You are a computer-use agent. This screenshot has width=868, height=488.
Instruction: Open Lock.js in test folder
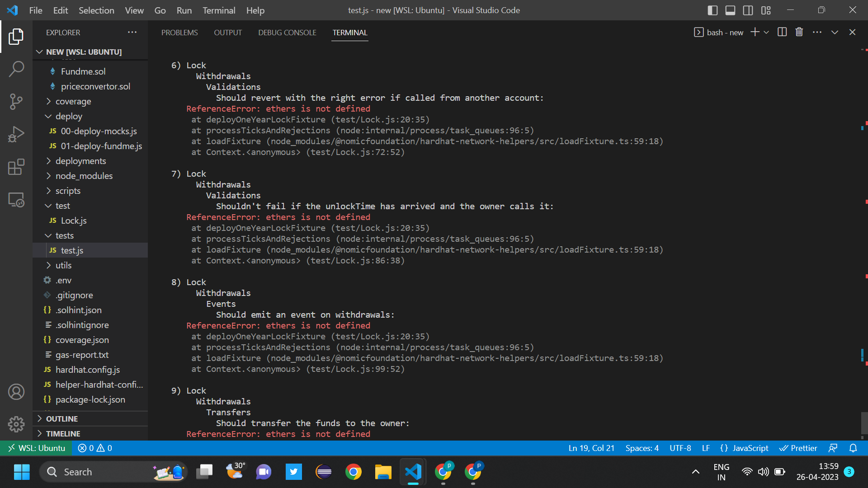point(74,221)
